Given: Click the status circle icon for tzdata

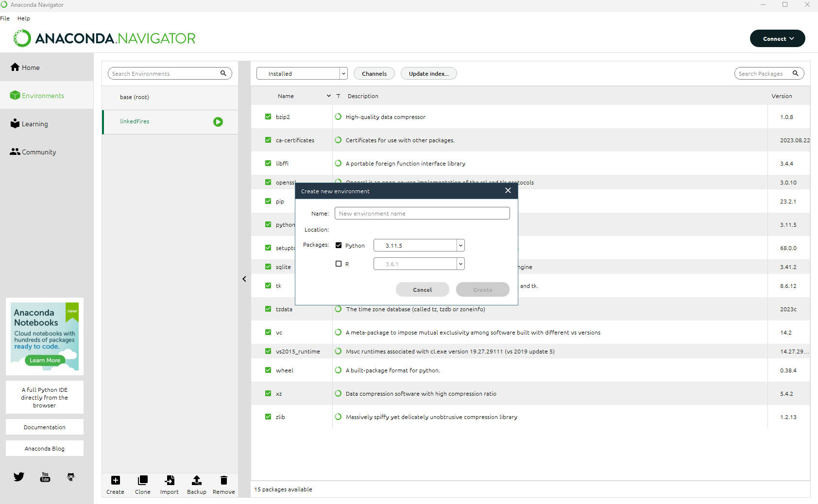Looking at the screenshot, I should (x=338, y=309).
